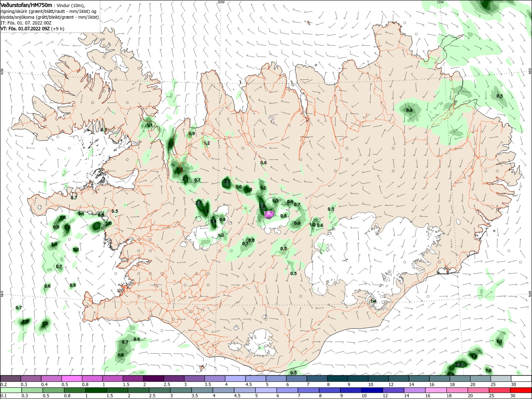This screenshot has width=532, height=399.
Task: Click the 3.7 precipitation value on the map
Action: tap(198, 203)
